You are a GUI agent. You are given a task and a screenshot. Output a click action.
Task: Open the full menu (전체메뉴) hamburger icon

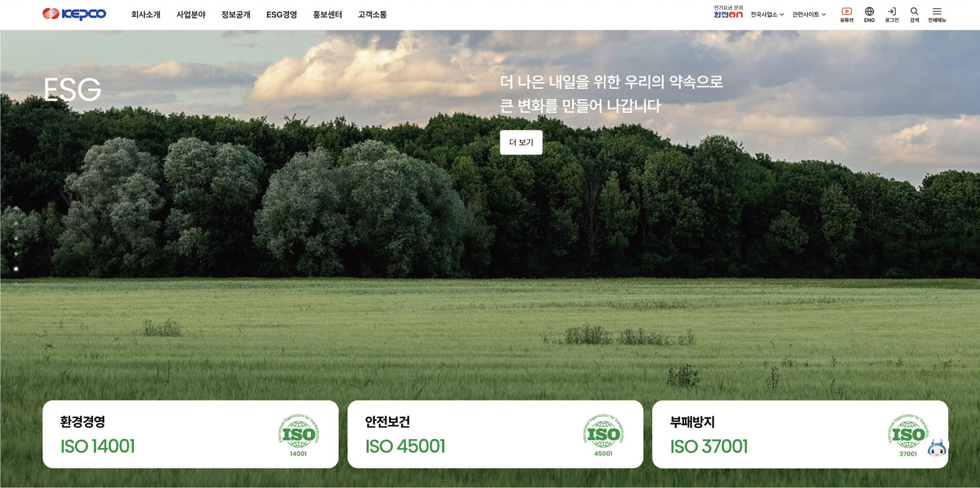coord(937,14)
